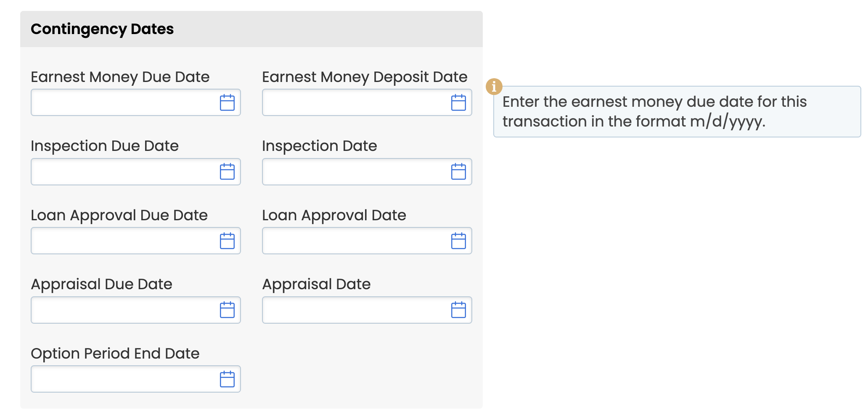Open calendar for Option Period End Date

click(x=227, y=379)
